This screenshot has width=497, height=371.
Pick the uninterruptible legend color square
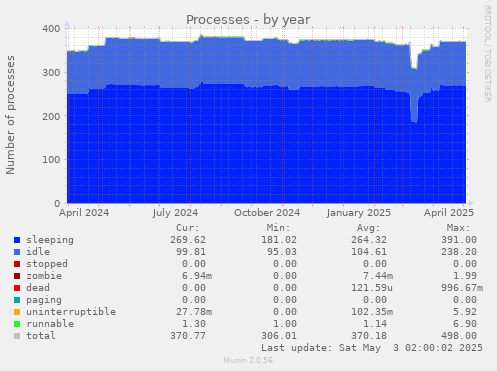(17, 312)
